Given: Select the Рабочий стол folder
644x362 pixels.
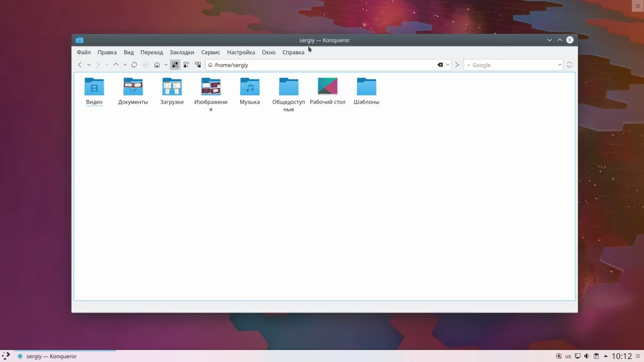Looking at the screenshot, I should [328, 90].
